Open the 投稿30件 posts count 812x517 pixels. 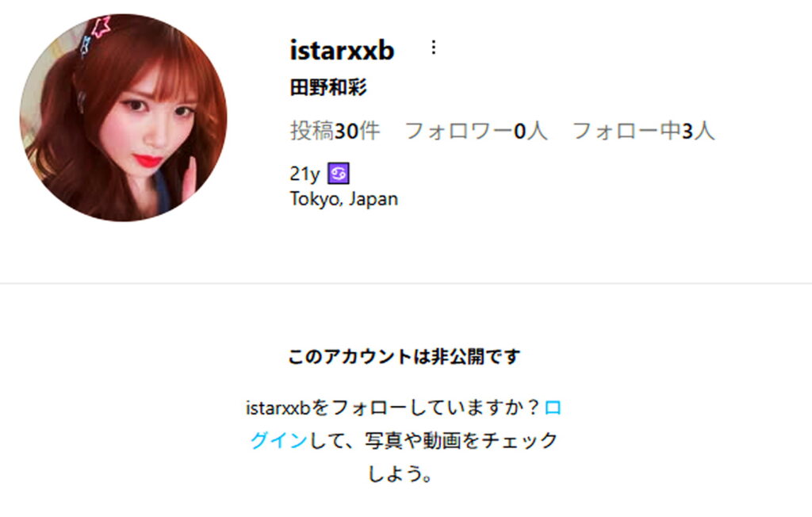click(335, 131)
